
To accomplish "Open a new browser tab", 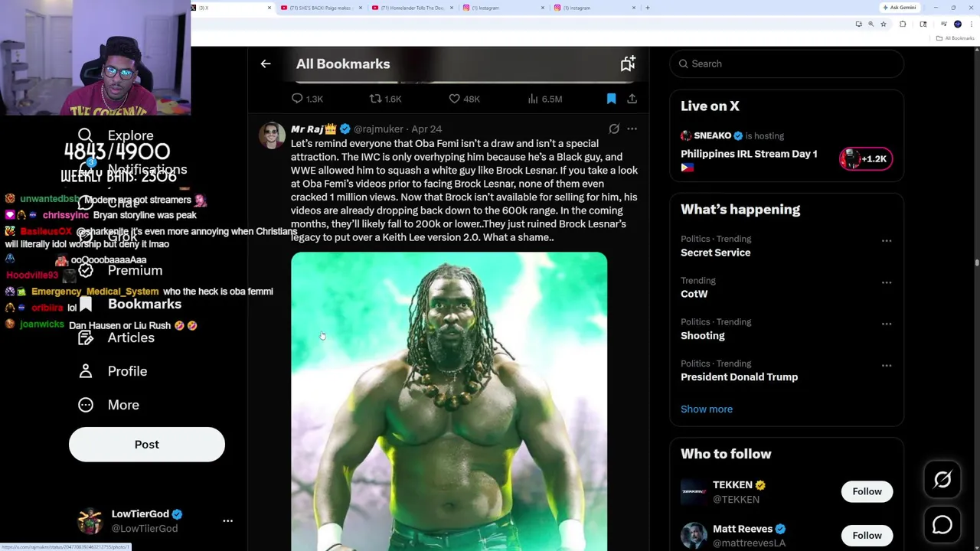I will coord(648,8).
